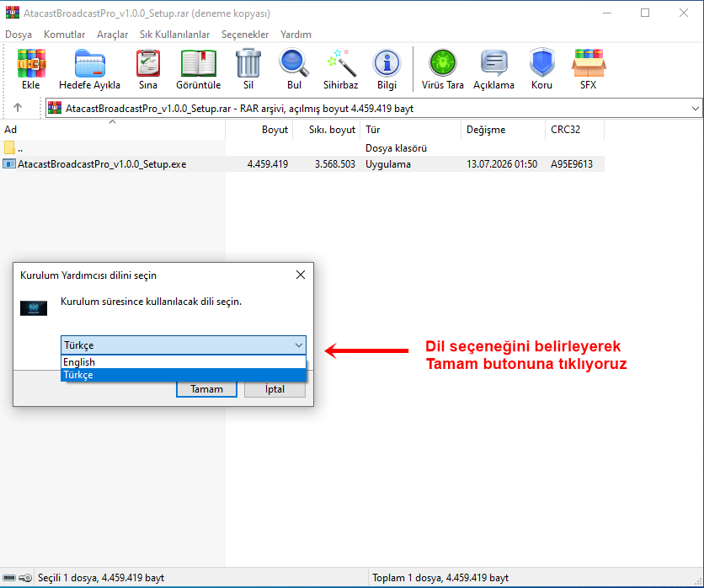Click the Sına test archive icon
This screenshot has width=704, height=588.
point(148,63)
